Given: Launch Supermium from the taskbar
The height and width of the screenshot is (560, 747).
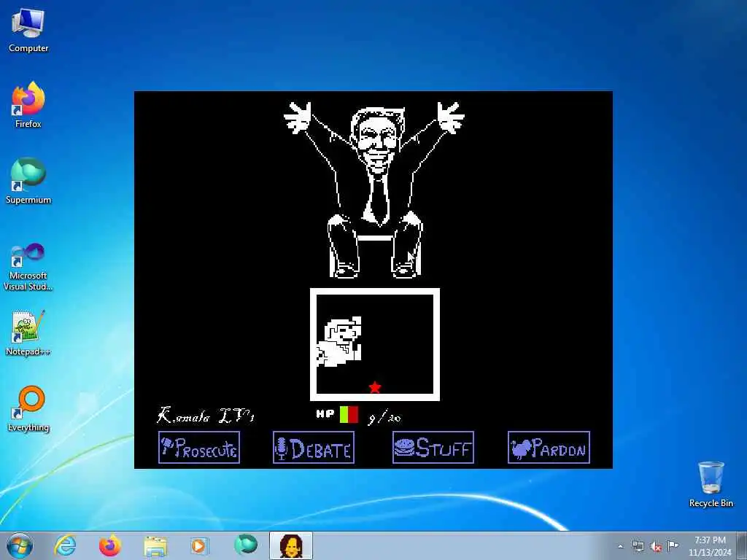Looking at the screenshot, I should pos(246,545).
